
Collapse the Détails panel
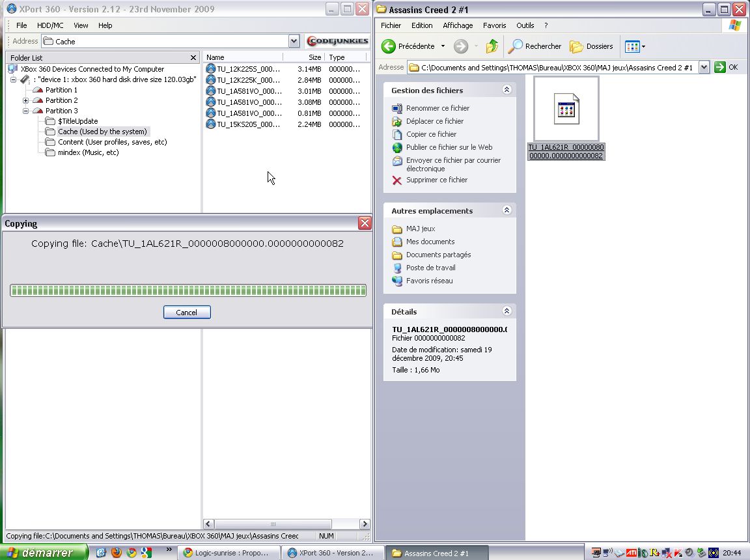507,311
